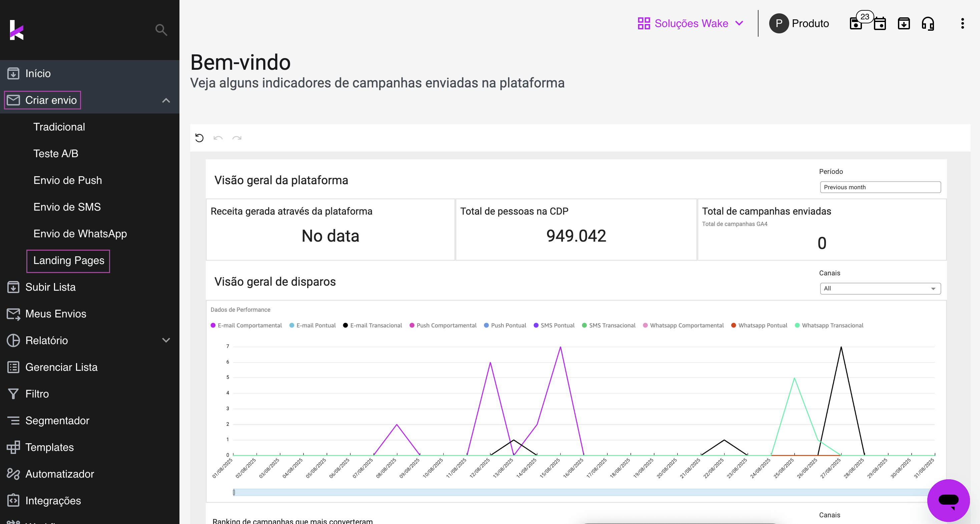Screen dimensions: 980x524
Task: Click the Período Previous month field
Action: tap(880, 187)
